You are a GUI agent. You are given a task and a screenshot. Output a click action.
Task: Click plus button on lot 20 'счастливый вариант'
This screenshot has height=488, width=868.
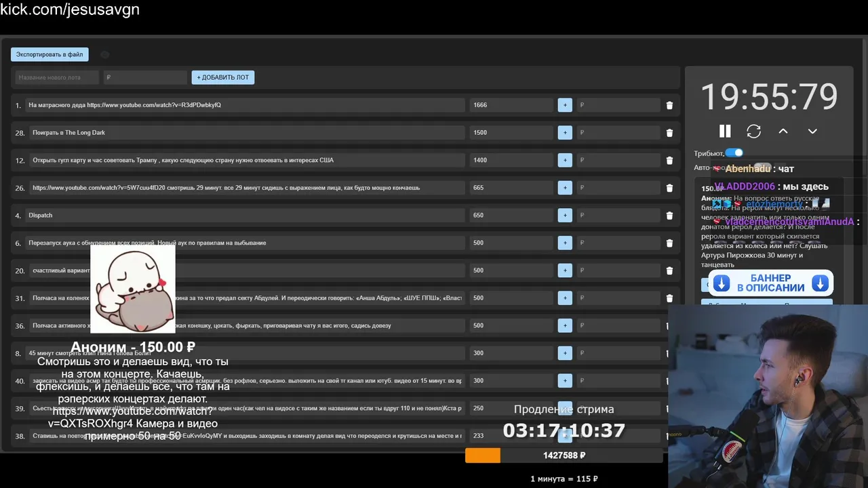[x=565, y=270]
